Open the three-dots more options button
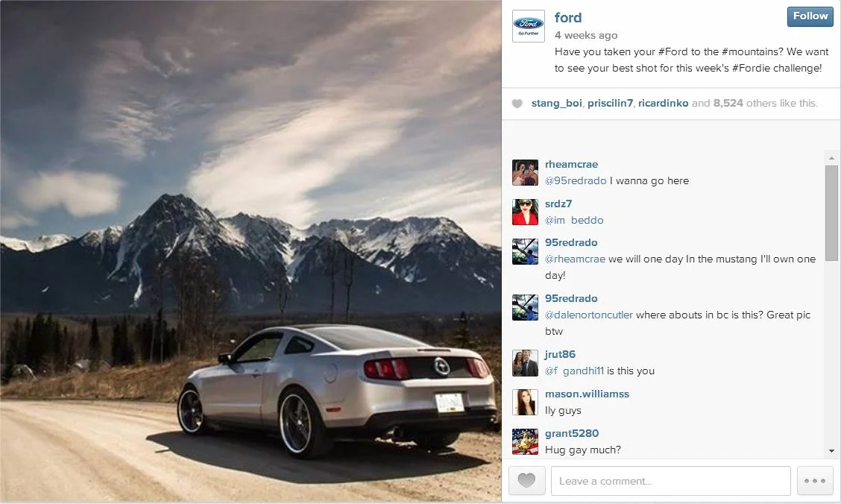841x504 pixels. click(815, 480)
